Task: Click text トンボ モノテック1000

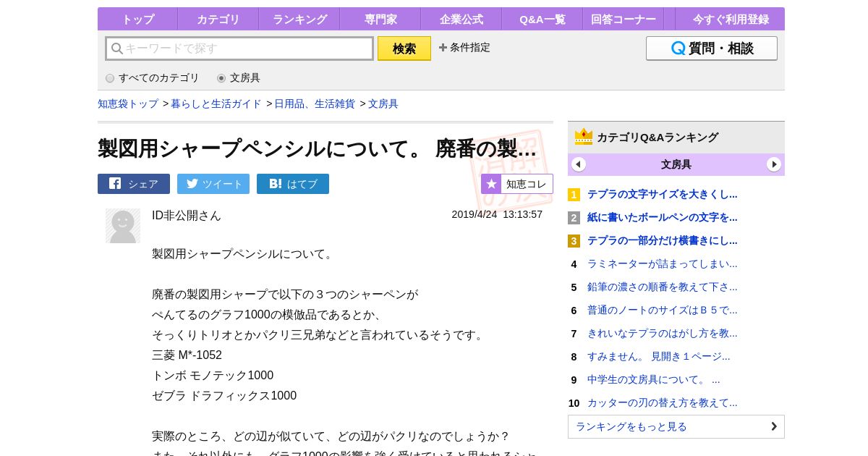Action: [213, 375]
